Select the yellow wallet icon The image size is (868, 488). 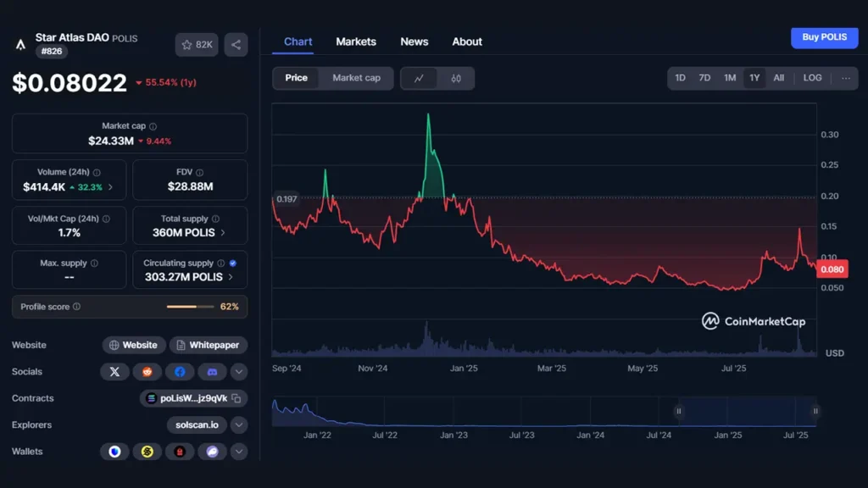pyautogui.click(x=147, y=452)
